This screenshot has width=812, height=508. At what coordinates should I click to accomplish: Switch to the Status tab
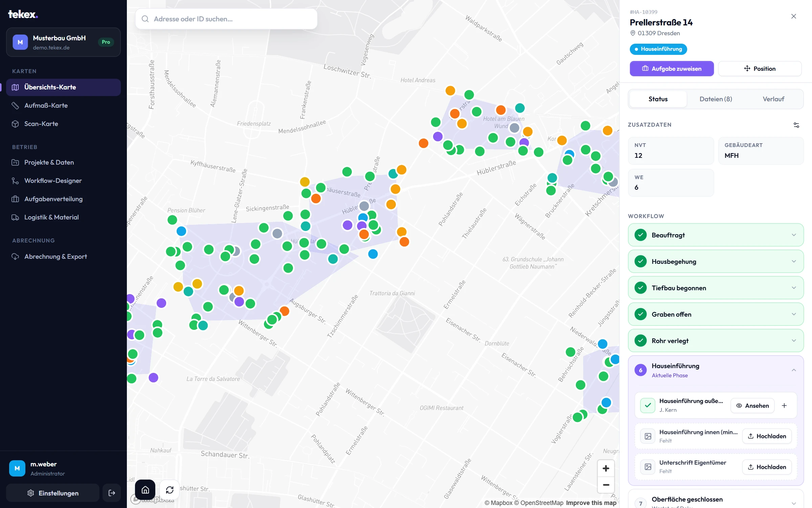point(658,99)
